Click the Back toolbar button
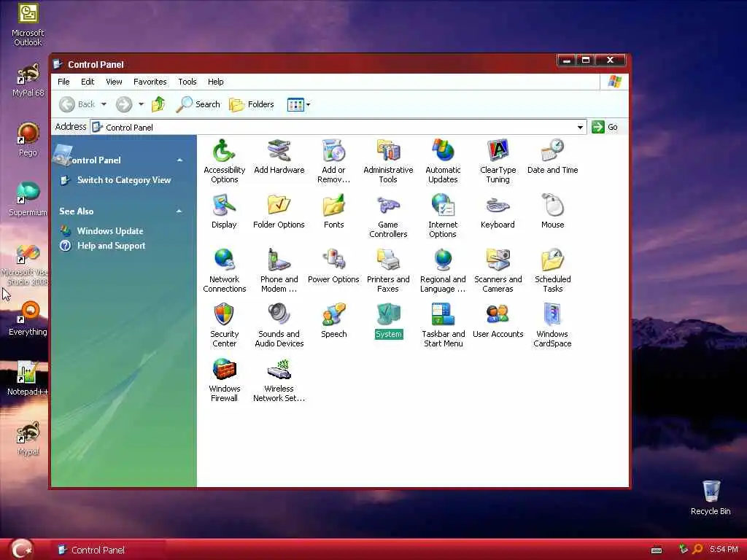747x560 pixels. pyautogui.click(x=77, y=104)
